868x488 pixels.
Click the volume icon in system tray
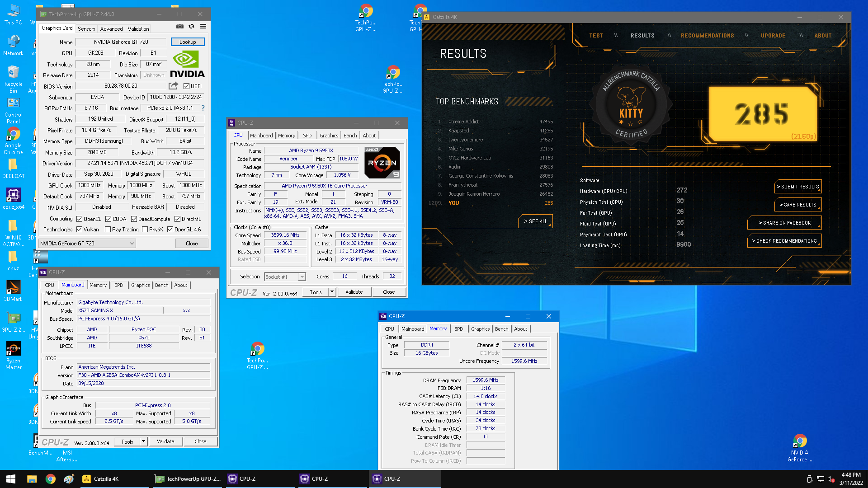click(x=831, y=479)
